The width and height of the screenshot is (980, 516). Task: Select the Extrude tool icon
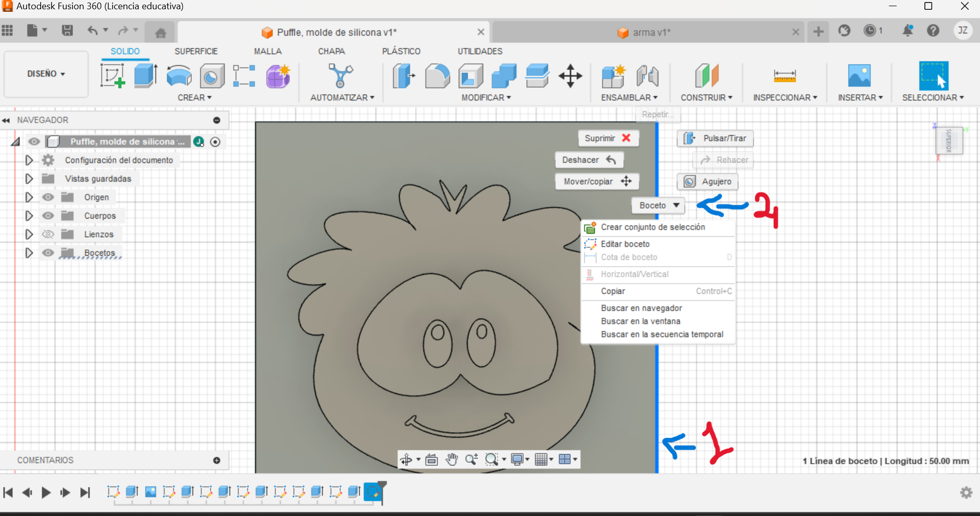[146, 76]
